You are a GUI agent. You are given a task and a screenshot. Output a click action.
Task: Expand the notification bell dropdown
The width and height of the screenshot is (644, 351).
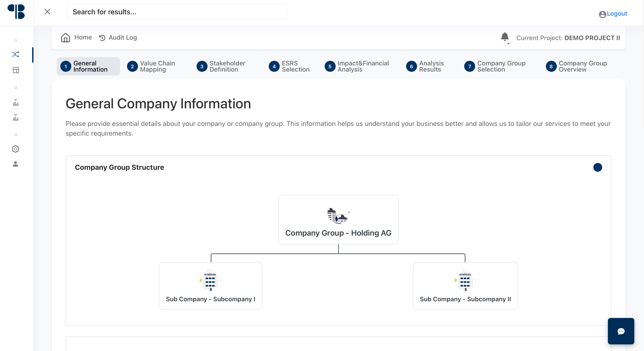click(505, 37)
